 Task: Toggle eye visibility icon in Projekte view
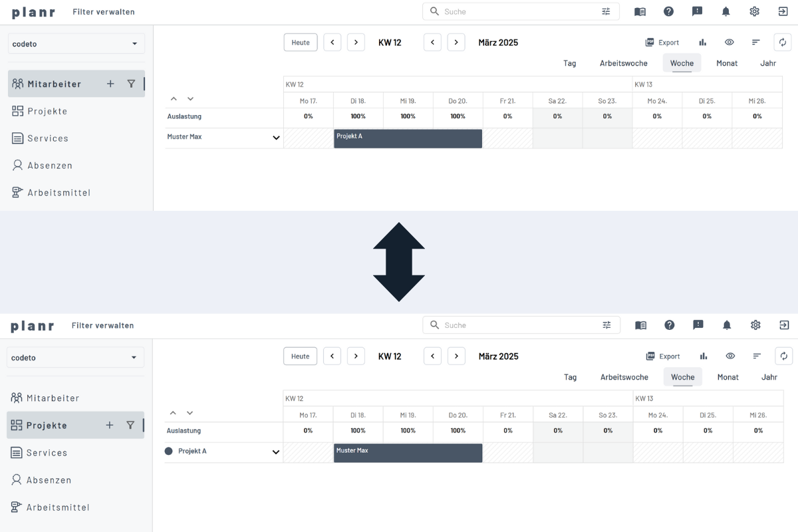[730, 356]
